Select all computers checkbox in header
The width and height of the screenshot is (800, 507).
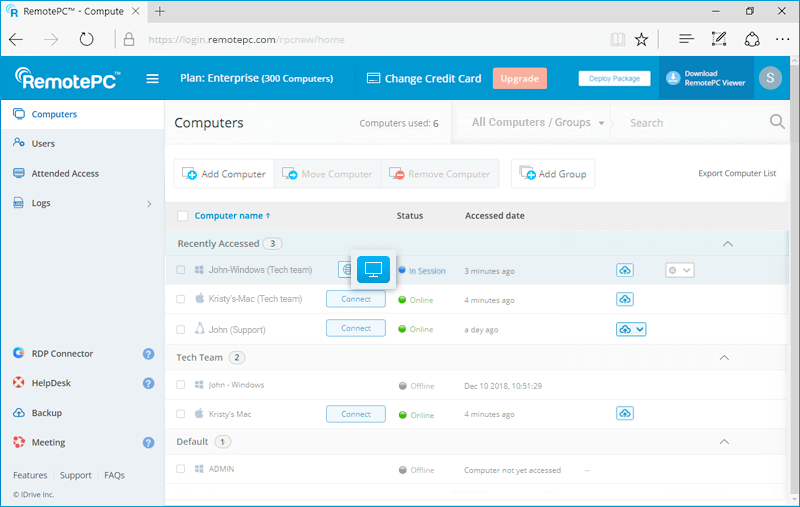182,216
